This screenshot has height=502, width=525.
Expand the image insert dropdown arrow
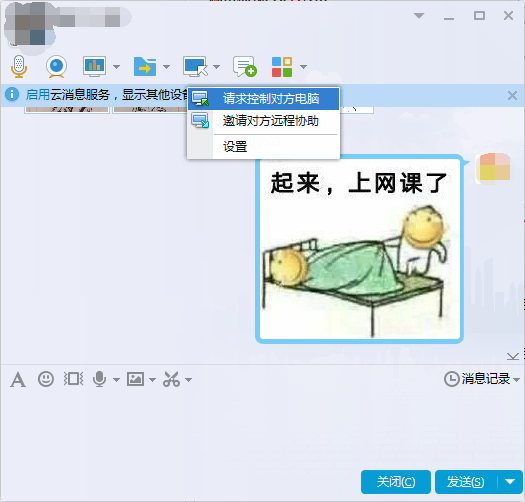pos(152,380)
